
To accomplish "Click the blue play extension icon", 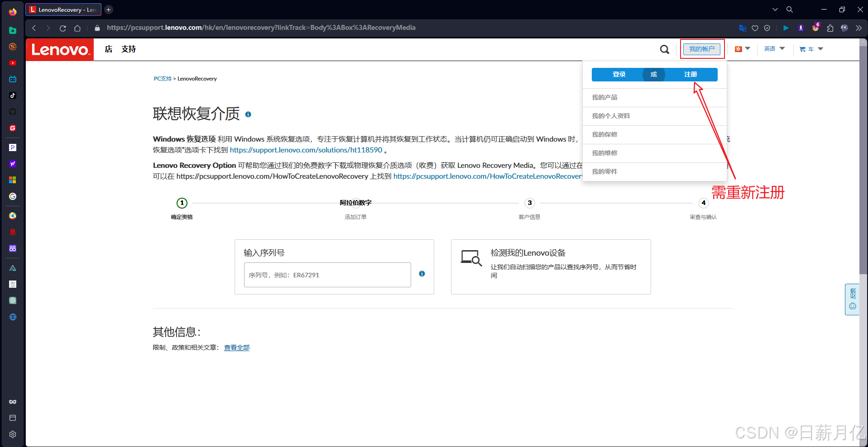I will click(x=786, y=28).
